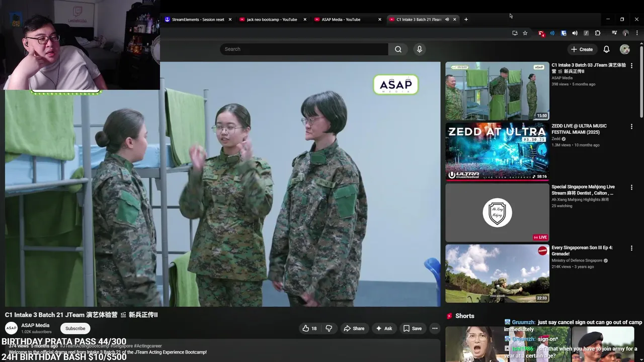Open Ah Xiang Mahjong live stream thumbnail
644x362 pixels.
point(497,213)
